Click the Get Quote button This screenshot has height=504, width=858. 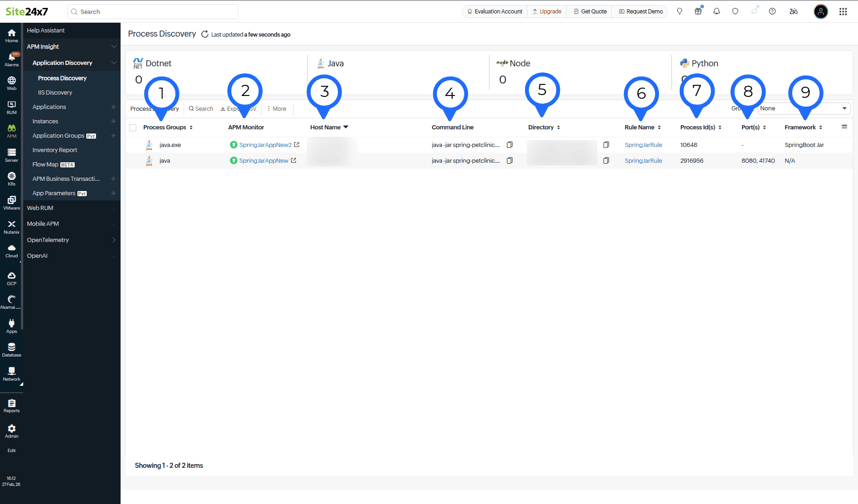coord(590,12)
